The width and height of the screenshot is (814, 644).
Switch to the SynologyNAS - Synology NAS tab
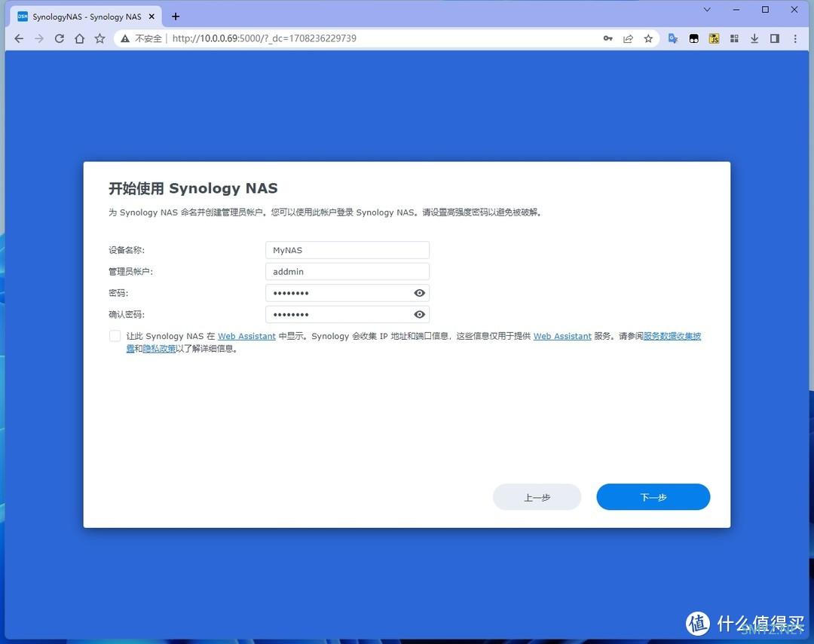pos(87,17)
